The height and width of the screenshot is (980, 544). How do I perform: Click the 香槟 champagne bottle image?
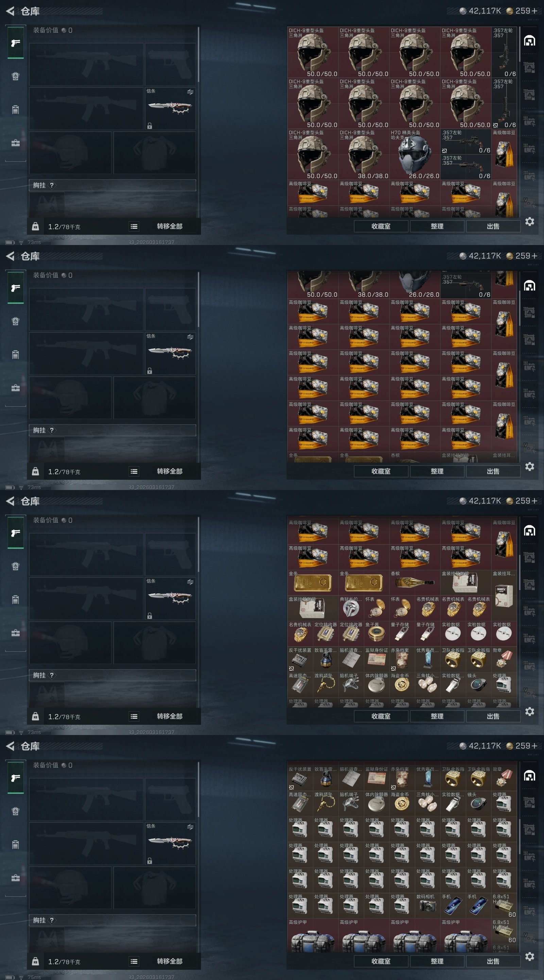coord(415,583)
